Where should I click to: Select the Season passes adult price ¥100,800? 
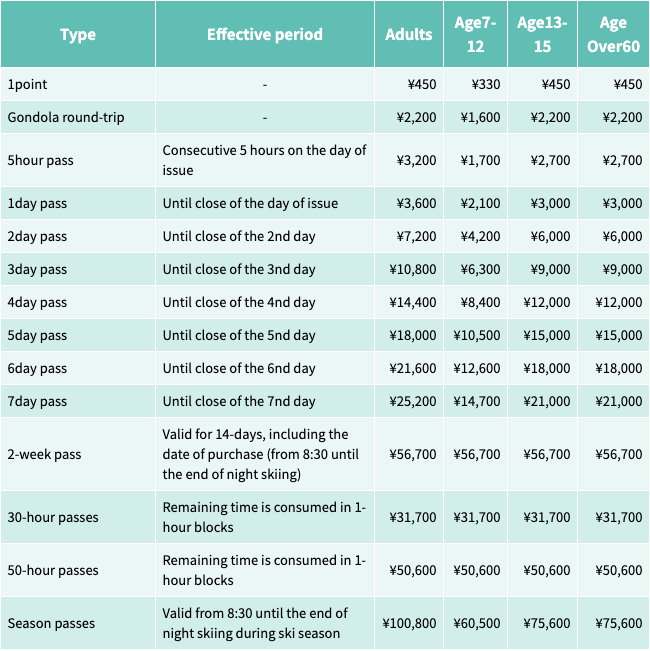pyautogui.click(x=409, y=624)
